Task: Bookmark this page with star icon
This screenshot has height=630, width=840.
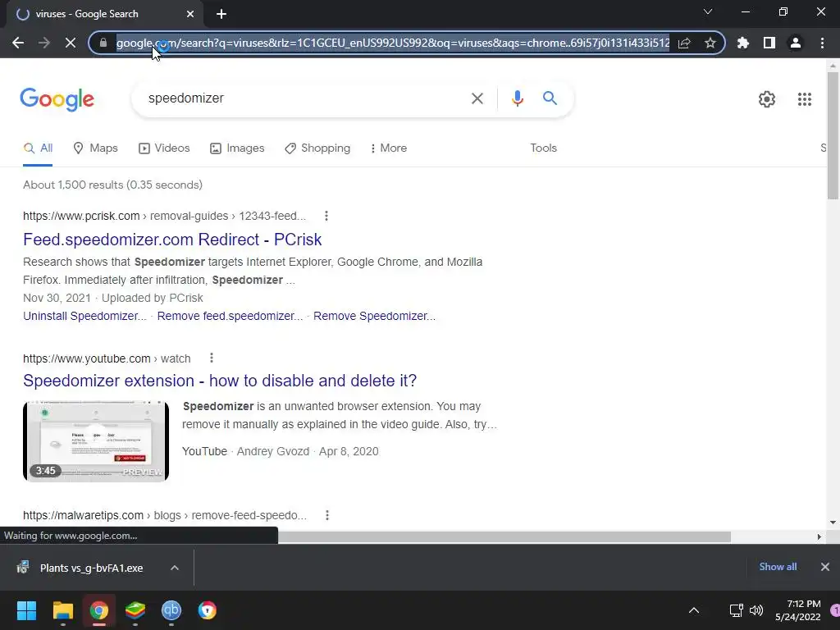Action: pos(710,43)
